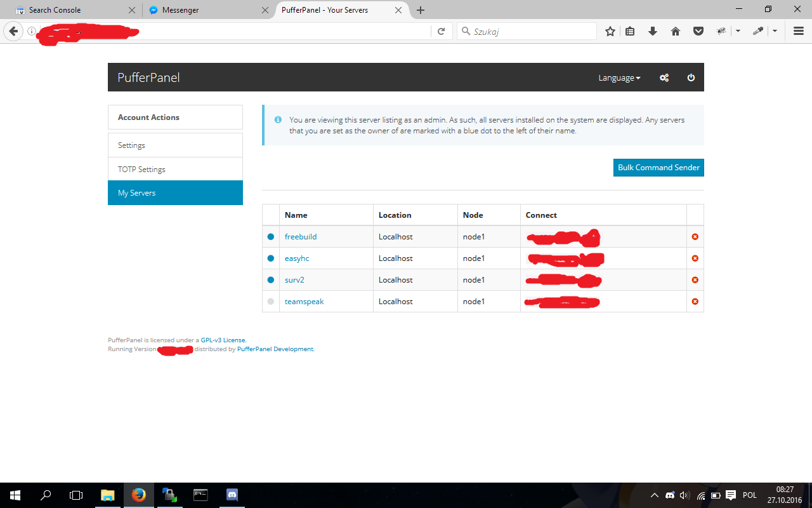Click the Firefox bookmark star icon

[610, 31]
